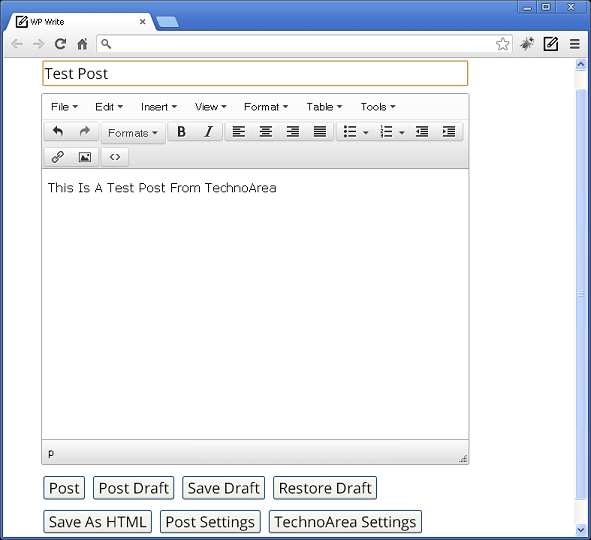Viewport: 591px width, 540px height.
Task: Insert image using picture icon
Action: (85, 157)
